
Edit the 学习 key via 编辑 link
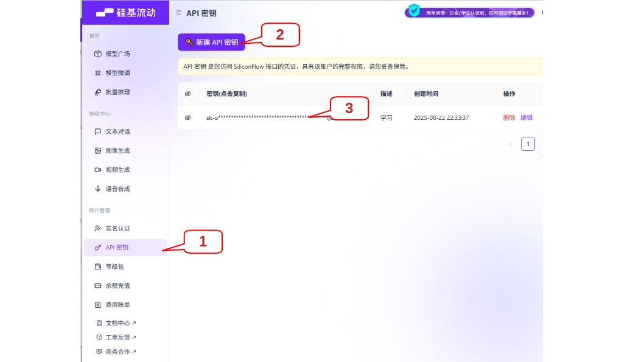[x=527, y=118]
